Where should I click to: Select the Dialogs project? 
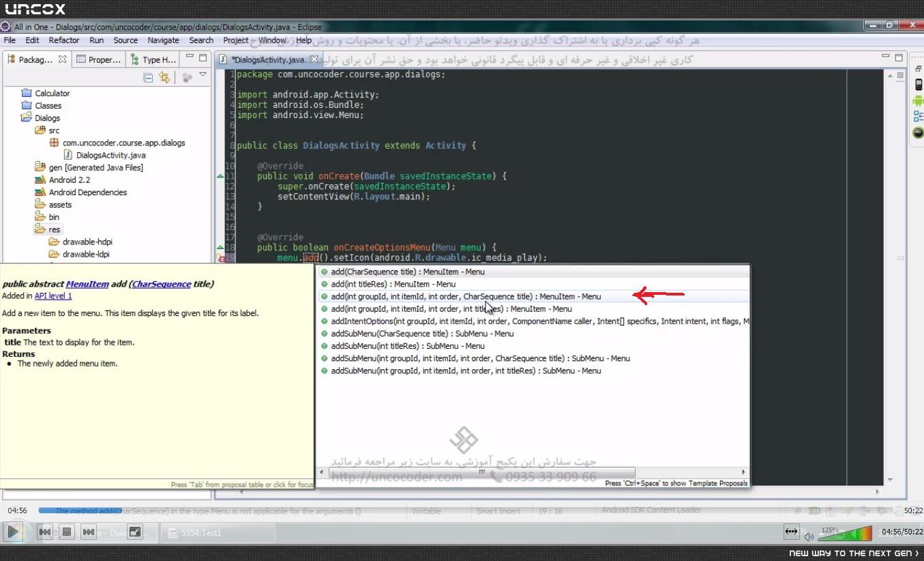tap(40, 118)
